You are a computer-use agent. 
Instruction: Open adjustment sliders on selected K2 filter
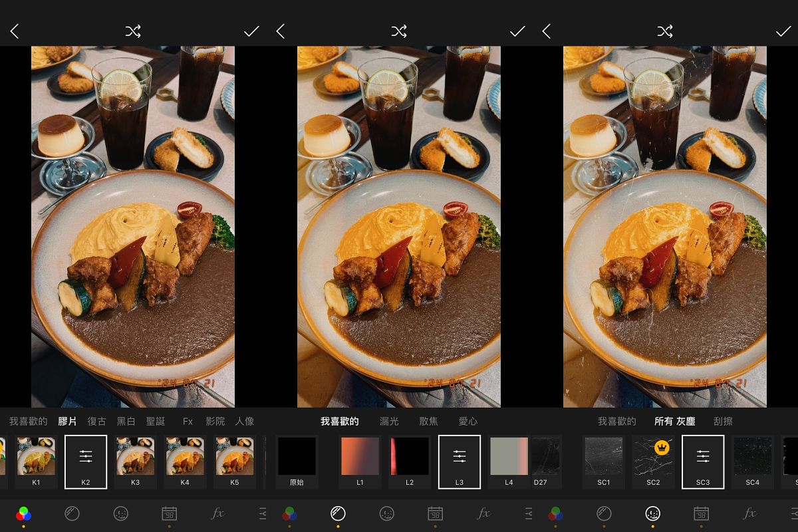tap(86, 457)
